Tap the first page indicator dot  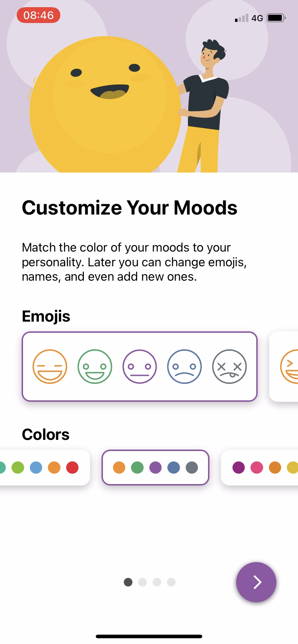coord(128,582)
